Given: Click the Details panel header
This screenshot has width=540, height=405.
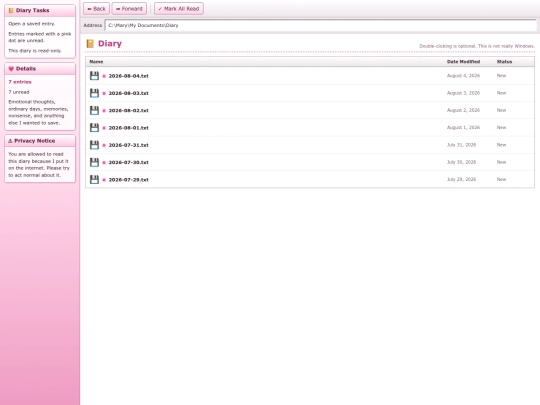Looking at the screenshot, I should click(40, 69).
